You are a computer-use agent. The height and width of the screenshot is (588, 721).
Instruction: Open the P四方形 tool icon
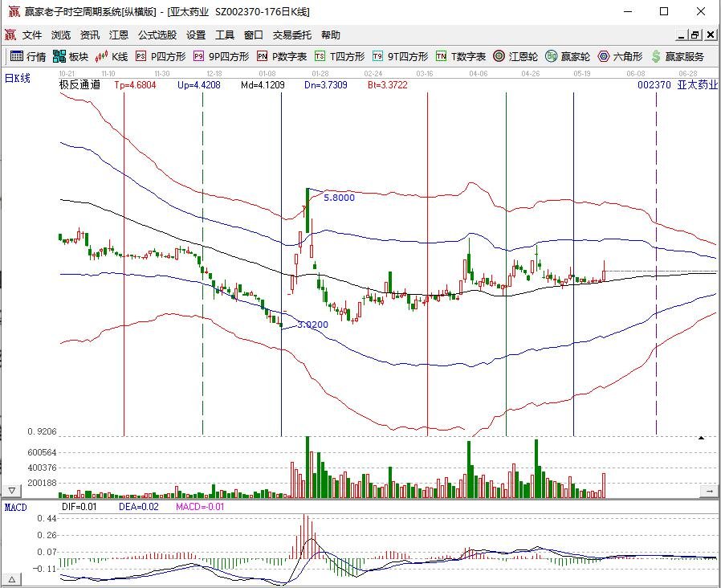pos(141,56)
